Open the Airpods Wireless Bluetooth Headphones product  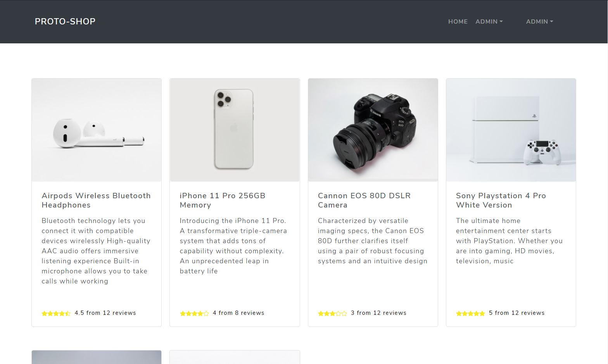click(x=96, y=200)
